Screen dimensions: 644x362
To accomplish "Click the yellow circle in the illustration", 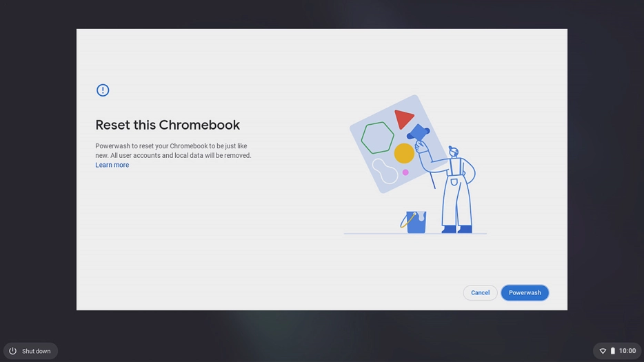I will click(x=404, y=153).
